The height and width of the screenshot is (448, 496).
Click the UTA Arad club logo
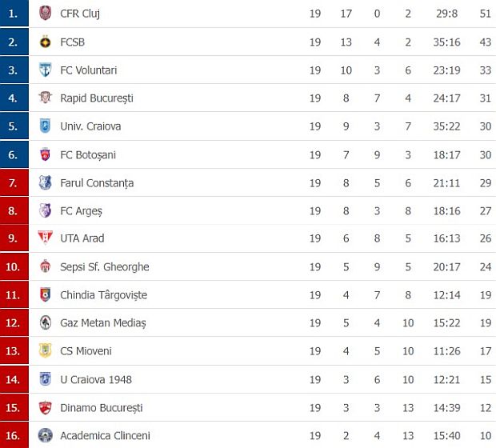[46, 238]
